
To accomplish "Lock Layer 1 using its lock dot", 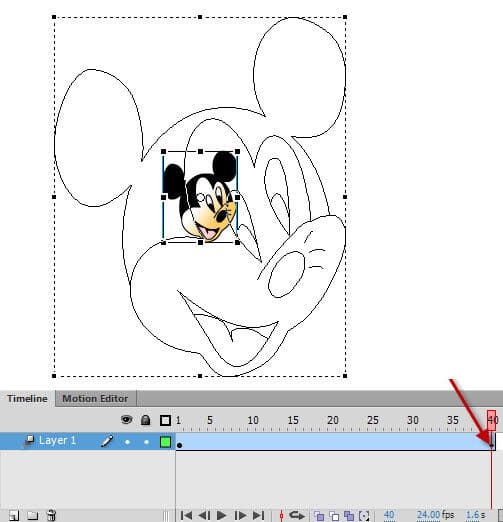I will (146, 442).
